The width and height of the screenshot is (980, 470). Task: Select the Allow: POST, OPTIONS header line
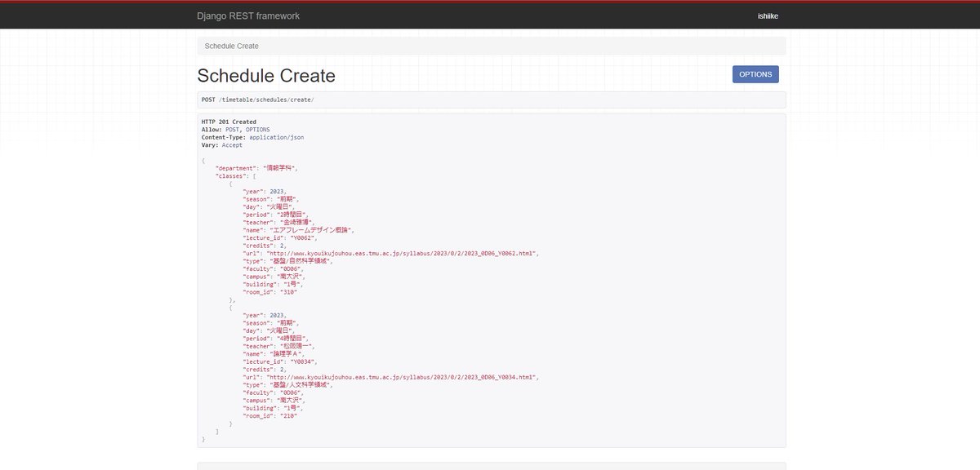tap(236, 129)
